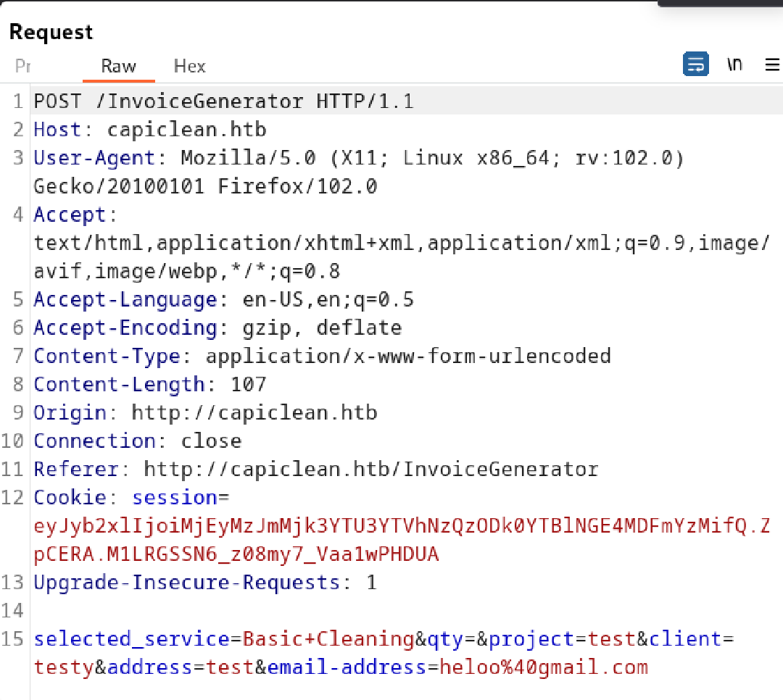Click the heloo%40gmail.com email parameter value
This screenshot has height=700, width=783.
[x=543, y=667]
